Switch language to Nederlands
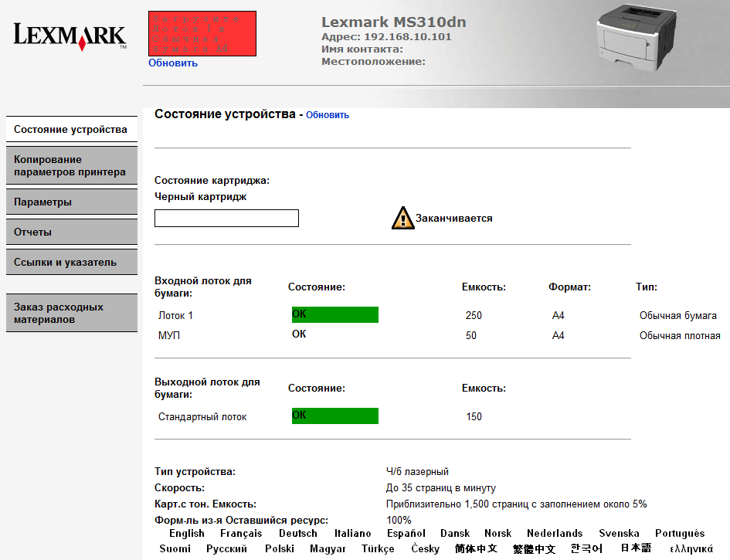The image size is (730, 560). [555, 534]
